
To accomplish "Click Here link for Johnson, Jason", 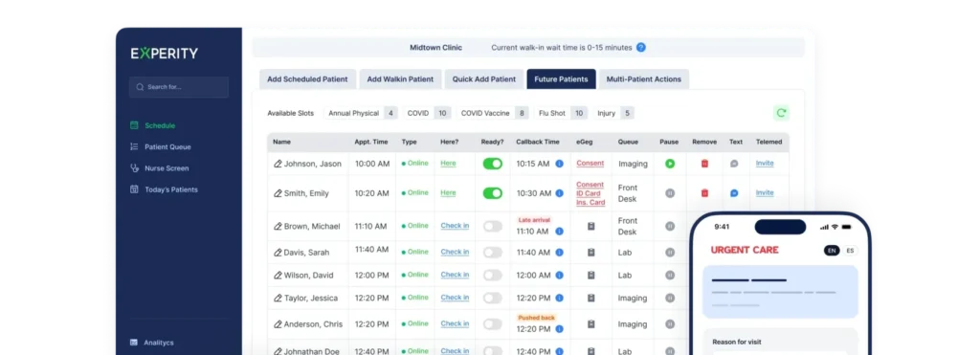I will [x=448, y=163].
